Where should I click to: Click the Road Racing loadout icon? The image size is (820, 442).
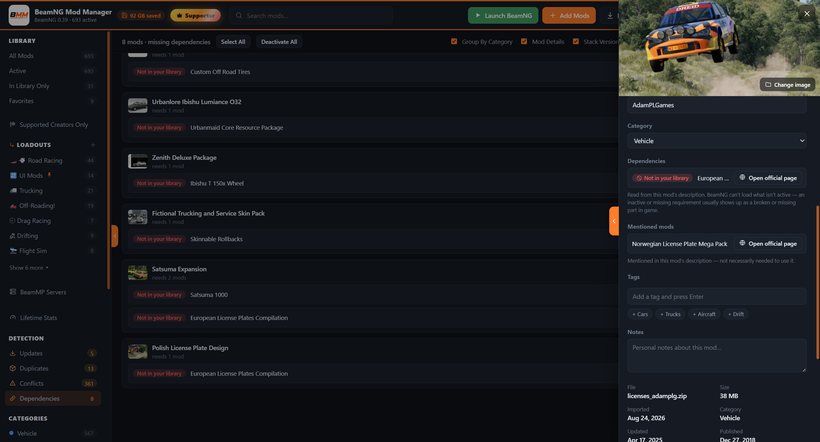pos(18,161)
